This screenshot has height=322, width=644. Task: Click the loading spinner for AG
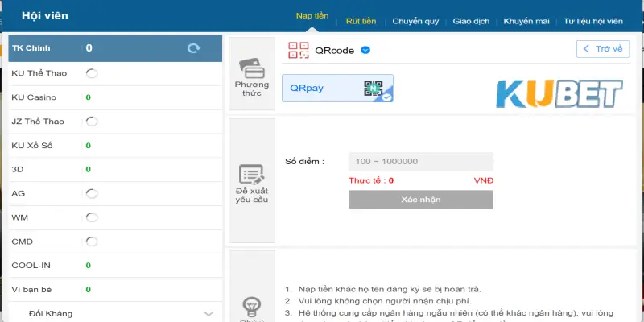92,193
